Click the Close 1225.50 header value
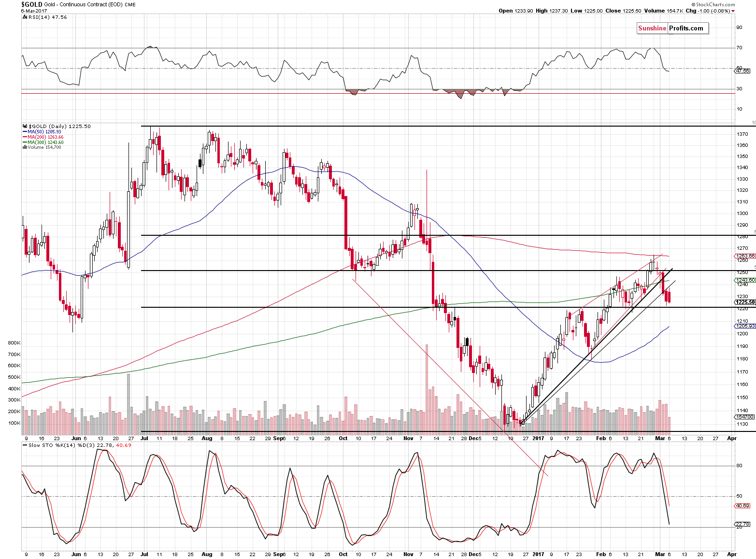Image resolution: width=756 pixels, height=559 pixels. click(x=623, y=11)
